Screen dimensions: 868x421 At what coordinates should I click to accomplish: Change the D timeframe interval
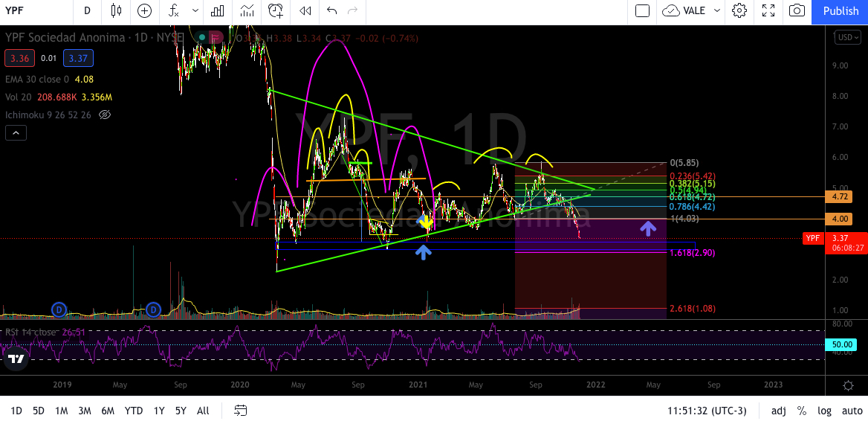87,10
